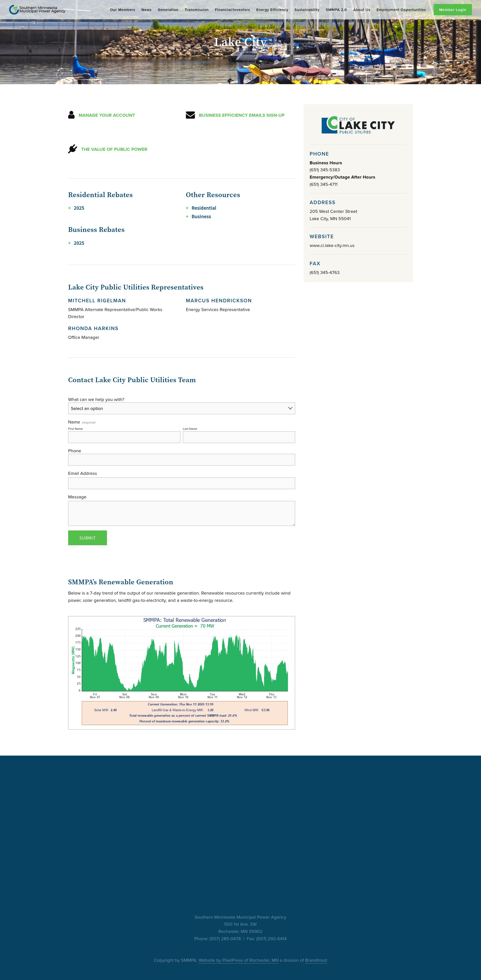This screenshot has width=481, height=980.
Task: Click Website by PixelPress of Rochester link
Action: pos(238,960)
